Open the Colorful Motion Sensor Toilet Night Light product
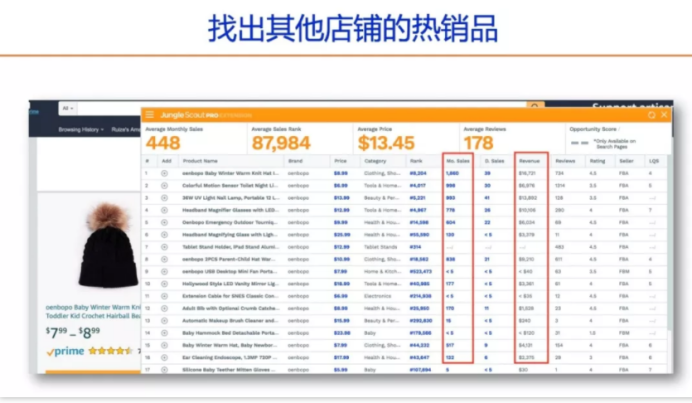 point(230,186)
